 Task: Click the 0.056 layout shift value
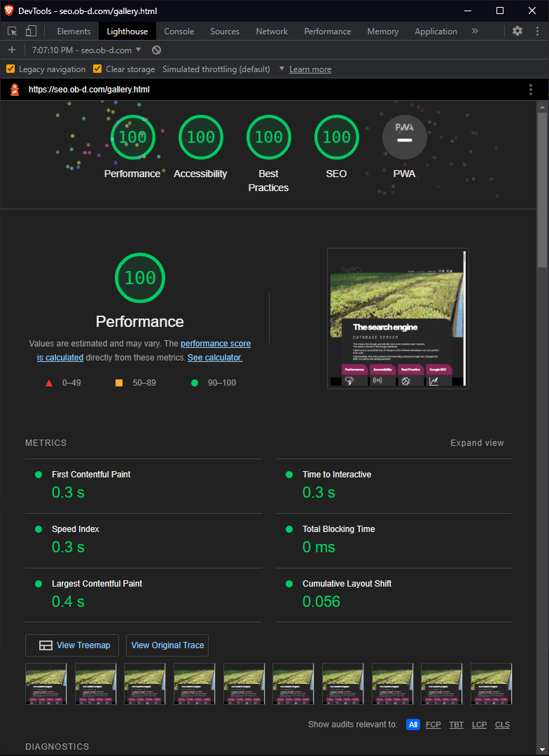point(321,601)
